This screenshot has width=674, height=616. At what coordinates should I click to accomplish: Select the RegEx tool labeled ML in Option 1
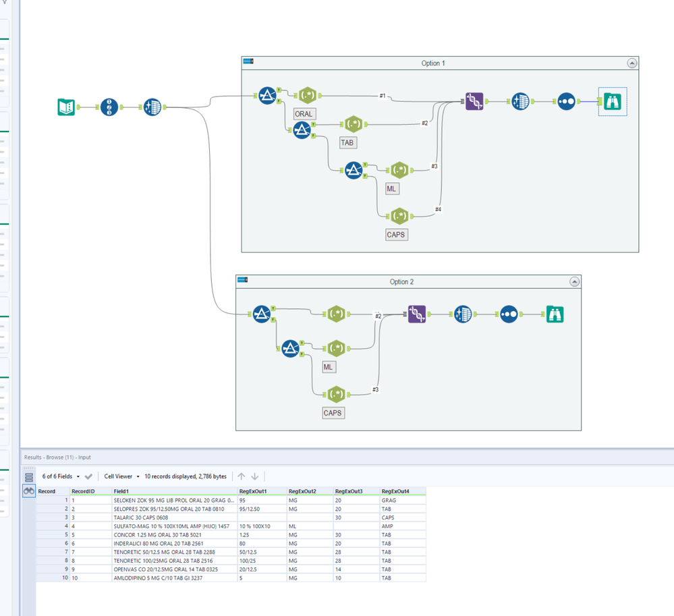point(399,170)
